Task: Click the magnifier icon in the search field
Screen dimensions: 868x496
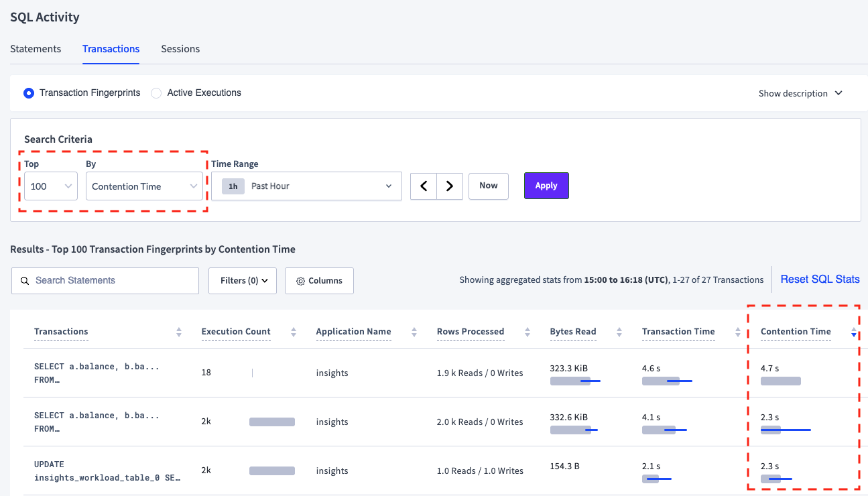Action: click(23, 280)
